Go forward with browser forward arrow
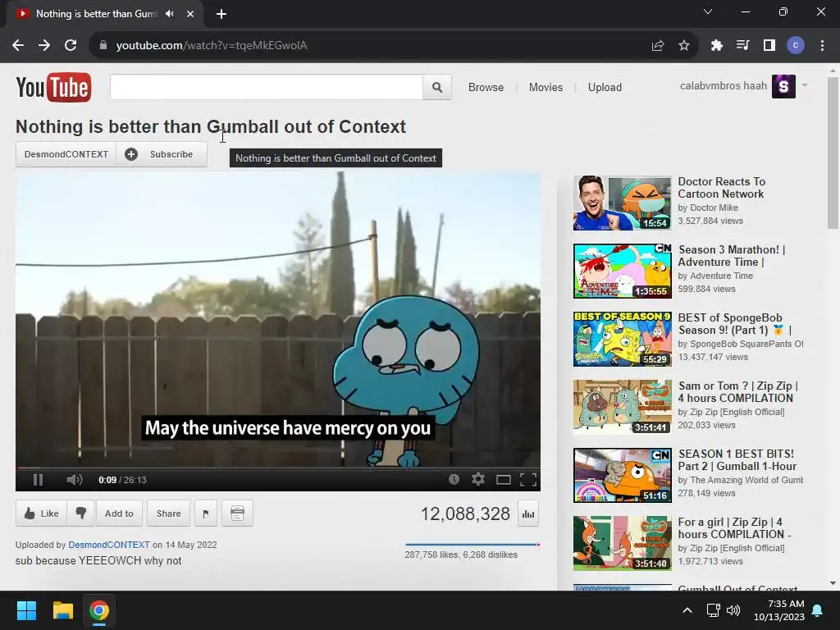 pos(44,46)
